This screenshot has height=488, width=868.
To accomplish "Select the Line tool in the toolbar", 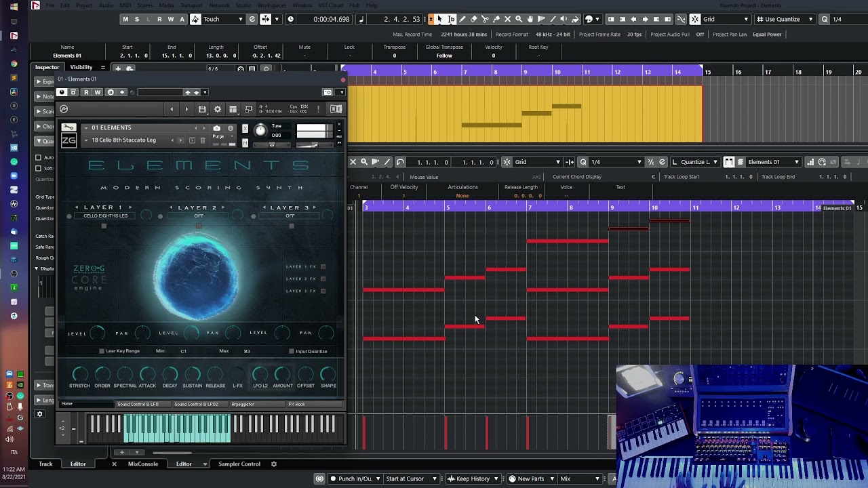I will 553,19.
